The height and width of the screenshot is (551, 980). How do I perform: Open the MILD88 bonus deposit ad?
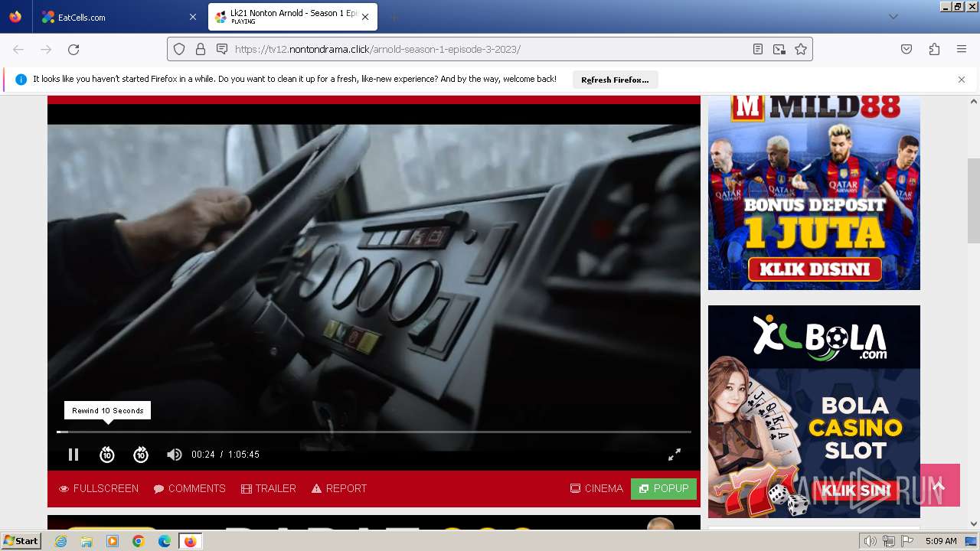pyautogui.click(x=814, y=193)
